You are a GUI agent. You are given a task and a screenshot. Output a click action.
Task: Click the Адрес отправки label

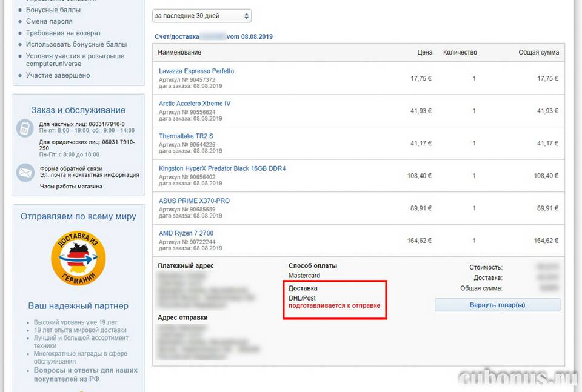click(x=182, y=318)
